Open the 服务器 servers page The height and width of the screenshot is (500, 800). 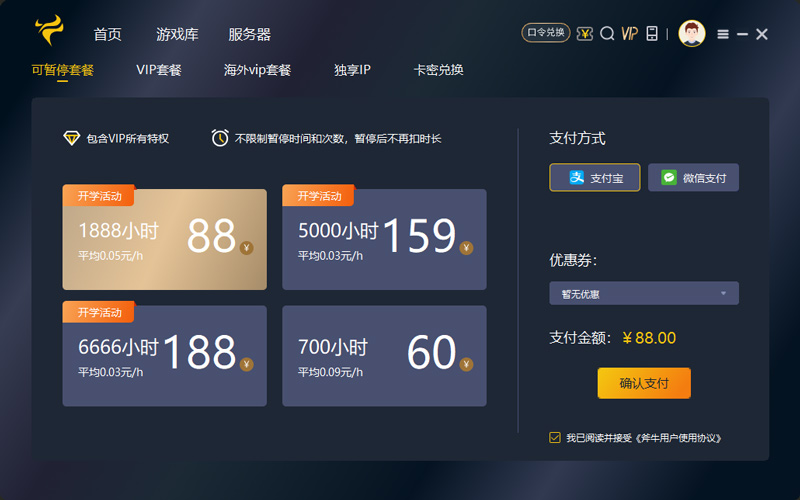pos(249,35)
